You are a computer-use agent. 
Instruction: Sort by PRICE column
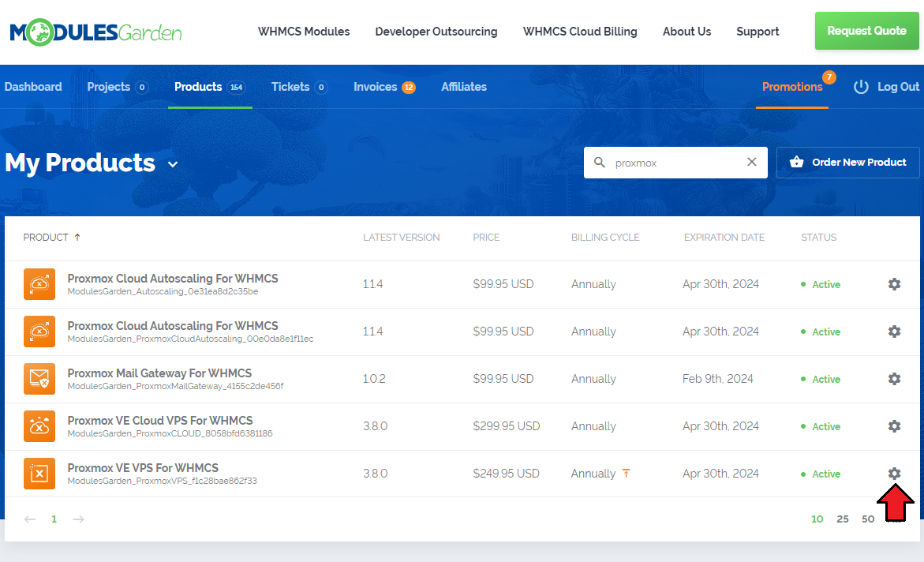coord(486,237)
